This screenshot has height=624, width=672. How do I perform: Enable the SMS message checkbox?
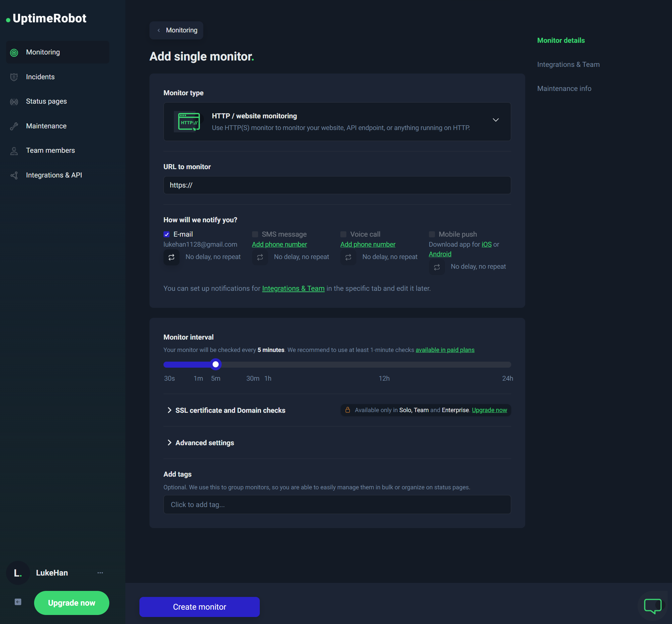pos(255,234)
